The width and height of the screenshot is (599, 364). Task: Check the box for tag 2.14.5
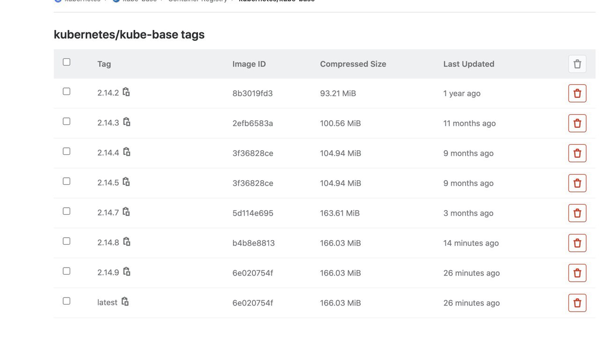click(x=66, y=182)
